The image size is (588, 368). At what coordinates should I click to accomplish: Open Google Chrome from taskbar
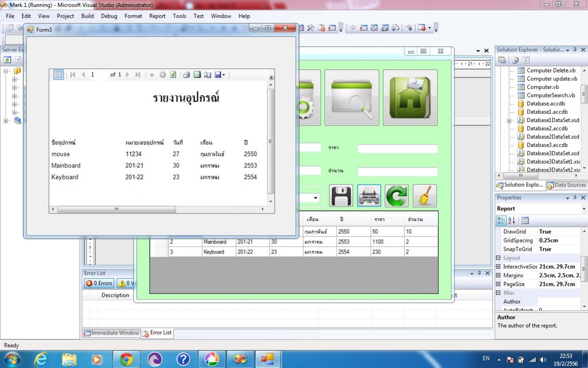pos(126,359)
